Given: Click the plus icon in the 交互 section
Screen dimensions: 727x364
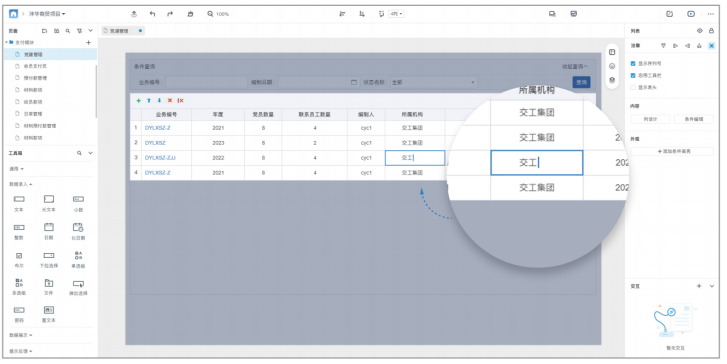Looking at the screenshot, I should (x=699, y=286).
